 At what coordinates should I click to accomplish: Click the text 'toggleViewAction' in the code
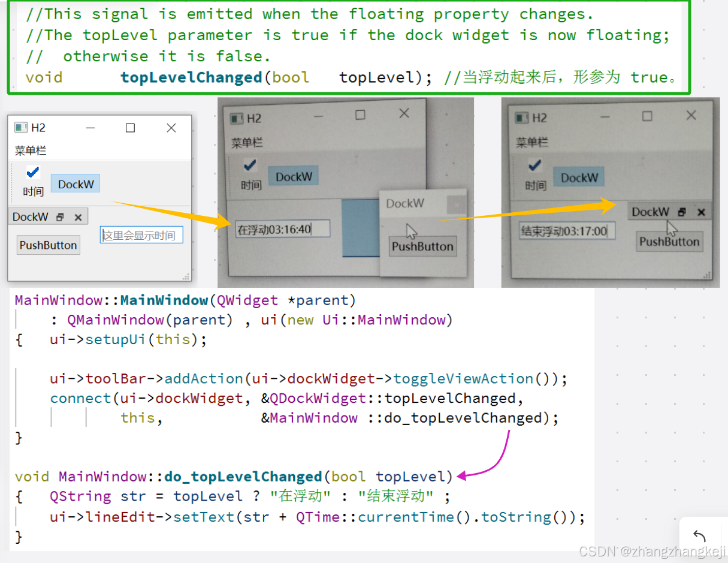click(463, 378)
